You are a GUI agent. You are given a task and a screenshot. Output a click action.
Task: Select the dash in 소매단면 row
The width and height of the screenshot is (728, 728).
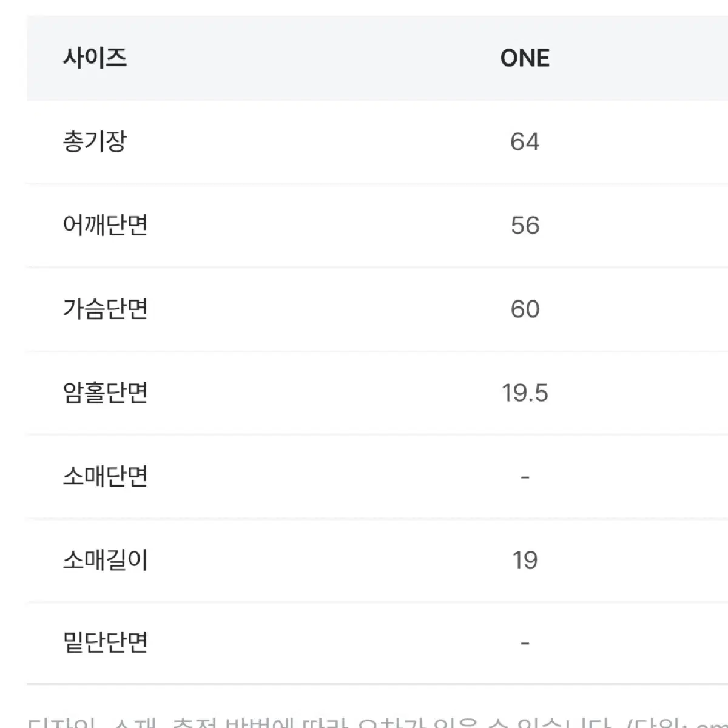(x=525, y=477)
